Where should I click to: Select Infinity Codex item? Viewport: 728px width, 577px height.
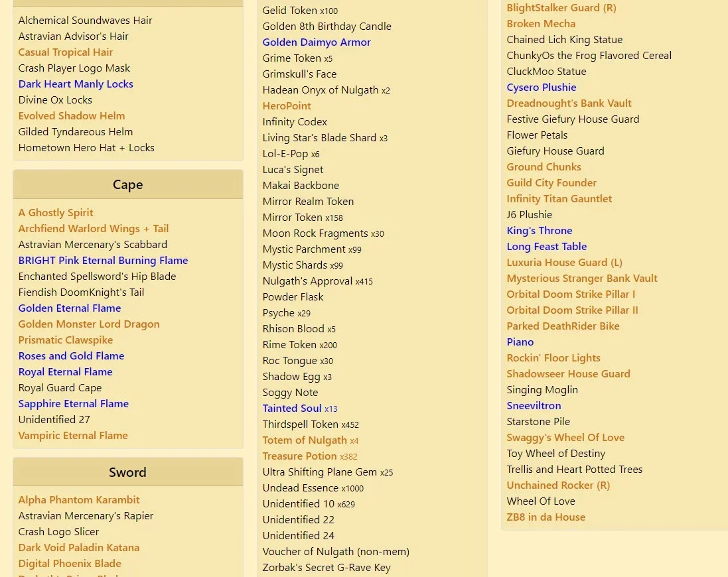[x=295, y=122]
